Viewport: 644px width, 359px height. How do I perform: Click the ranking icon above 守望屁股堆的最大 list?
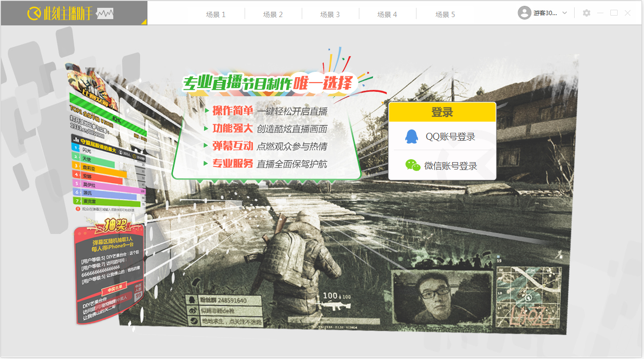click(76, 140)
